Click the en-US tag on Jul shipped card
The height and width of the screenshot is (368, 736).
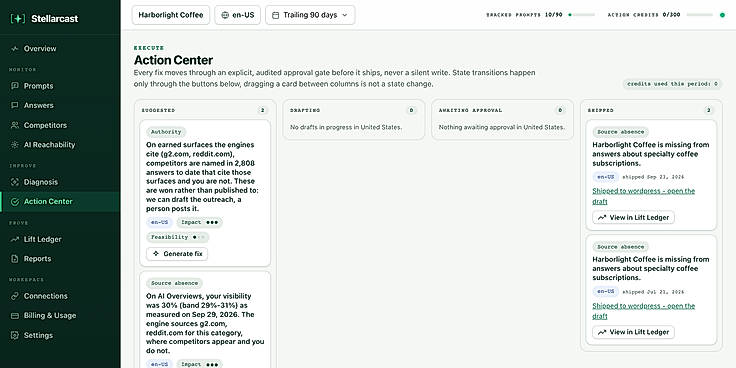(606, 292)
